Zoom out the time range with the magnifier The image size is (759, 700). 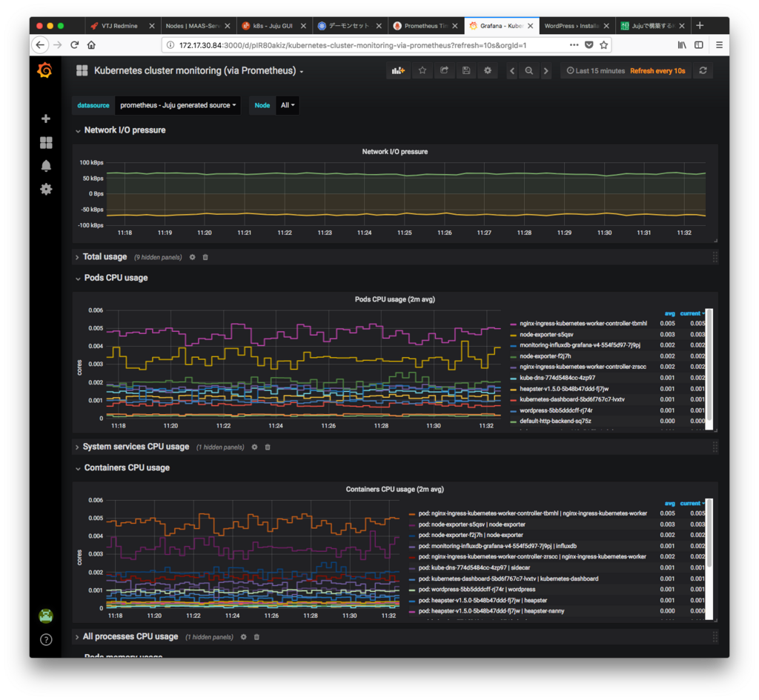(x=529, y=70)
